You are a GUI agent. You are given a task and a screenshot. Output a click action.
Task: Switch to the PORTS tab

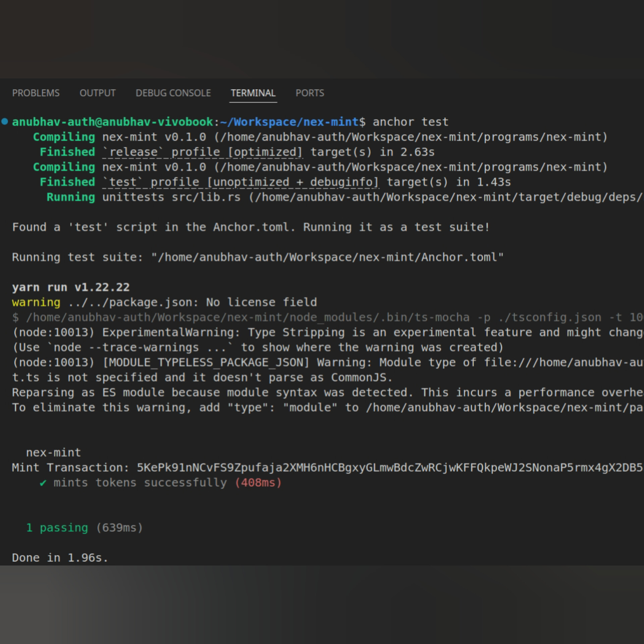pos(310,93)
